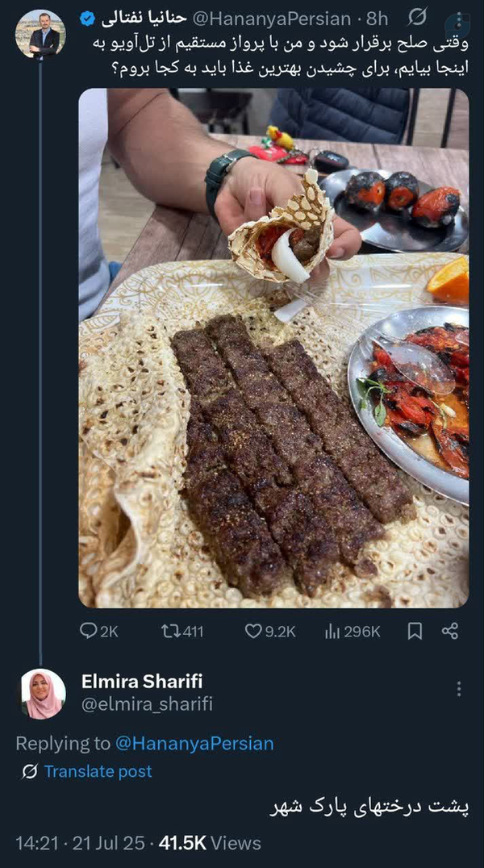
Task: Click the Grok slashed-circle icon beside 8h
Action: 418,17
